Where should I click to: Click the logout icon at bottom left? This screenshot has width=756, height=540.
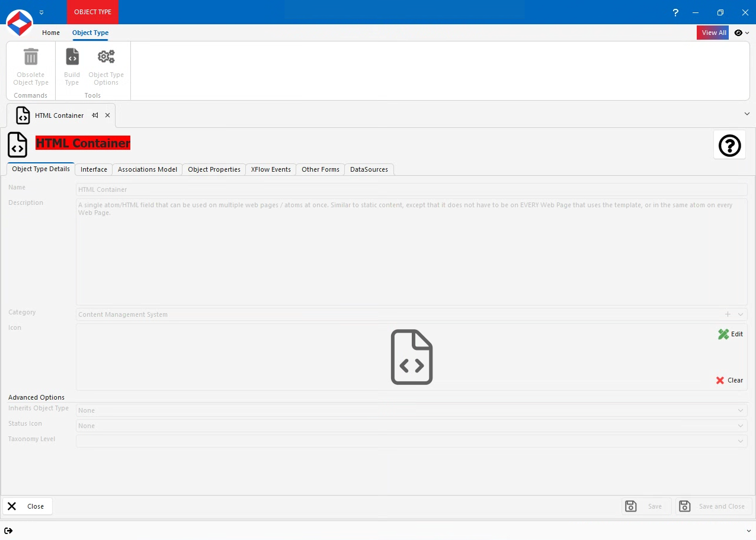point(8,531)
